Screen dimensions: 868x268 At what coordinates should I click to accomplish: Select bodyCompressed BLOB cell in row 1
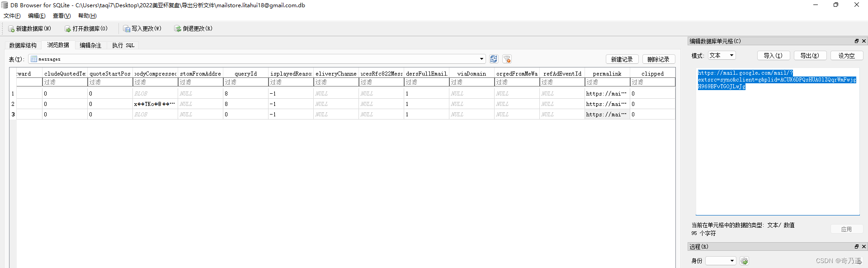click(x=155, y=94)
